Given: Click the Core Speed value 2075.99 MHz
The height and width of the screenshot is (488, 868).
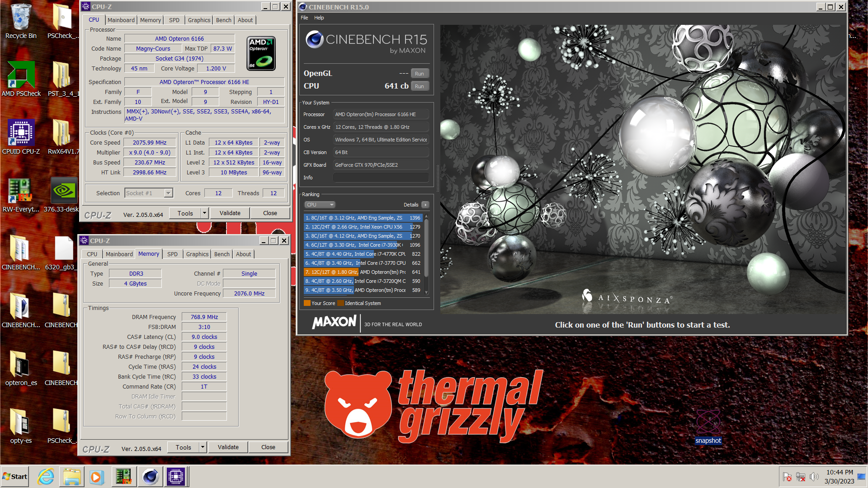Looking at the screenshot, I should coord(150,142).
